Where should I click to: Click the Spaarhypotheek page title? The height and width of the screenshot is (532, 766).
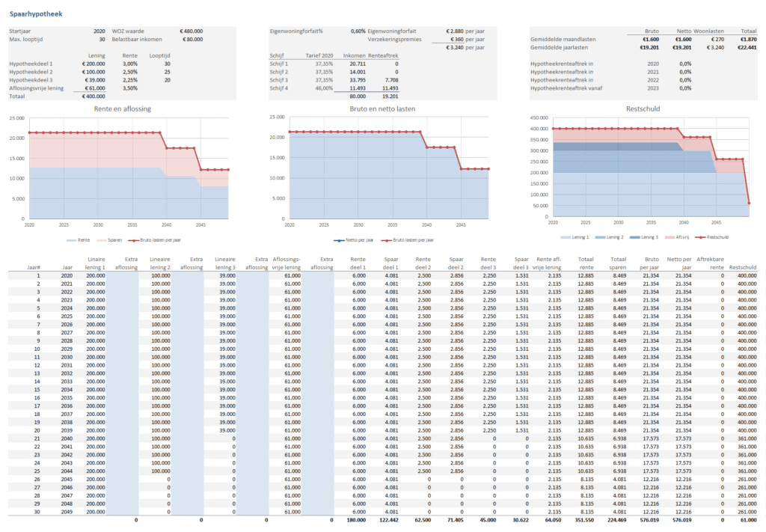click(x=36, y=13)
